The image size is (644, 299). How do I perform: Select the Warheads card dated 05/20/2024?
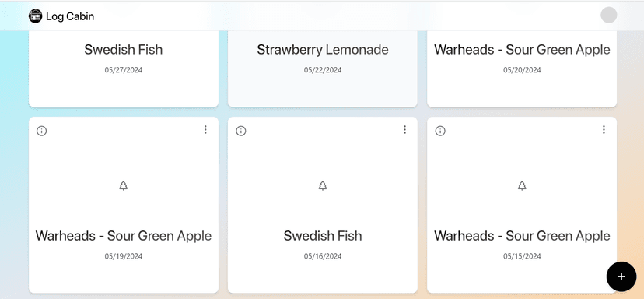[522, 69]
